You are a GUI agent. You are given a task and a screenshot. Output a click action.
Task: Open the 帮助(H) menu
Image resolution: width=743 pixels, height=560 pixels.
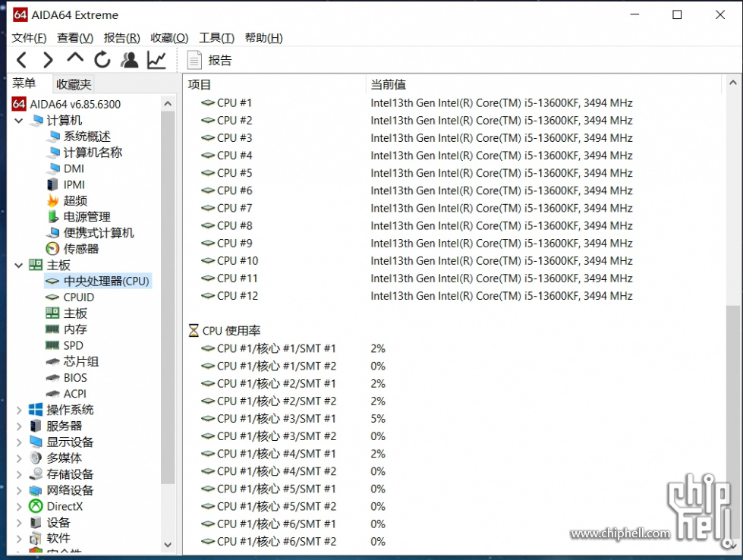point(263,38)
